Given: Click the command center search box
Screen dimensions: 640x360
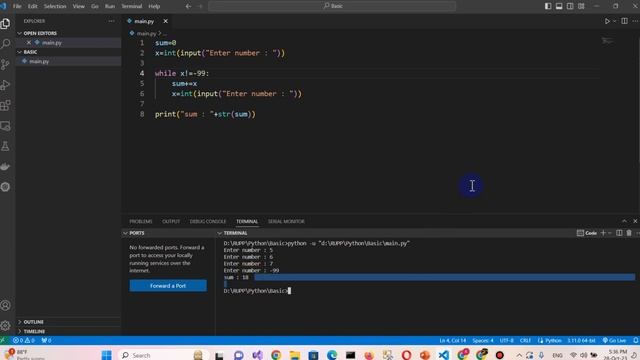Looking at the screenshot, I should click(332, 6).
